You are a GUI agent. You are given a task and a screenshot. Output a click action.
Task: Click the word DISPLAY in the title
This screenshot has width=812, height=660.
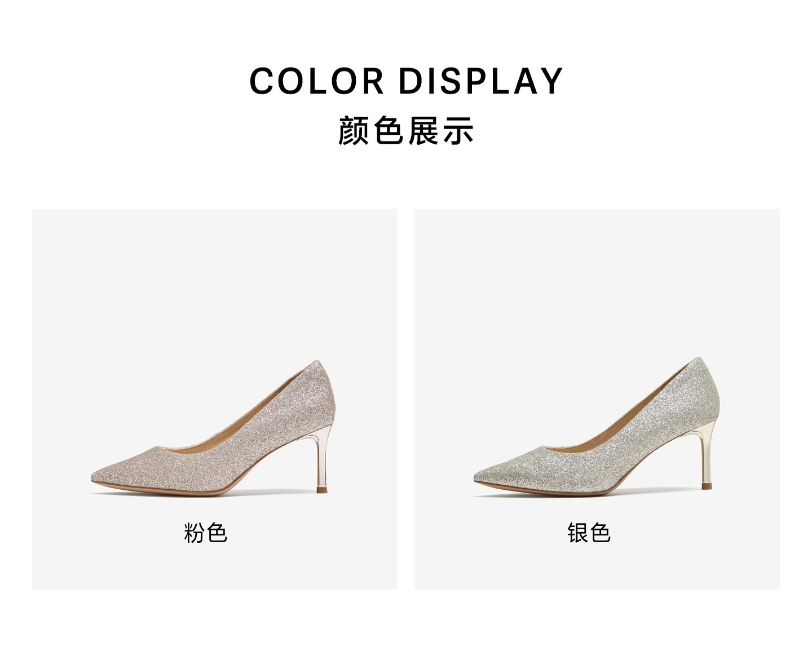tap(481, 81)
